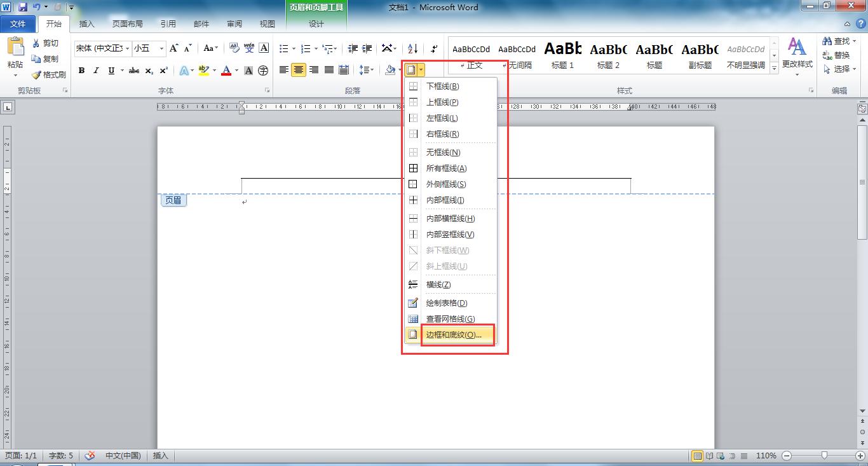Open the Font dialog launcher

tap(266, 91)
